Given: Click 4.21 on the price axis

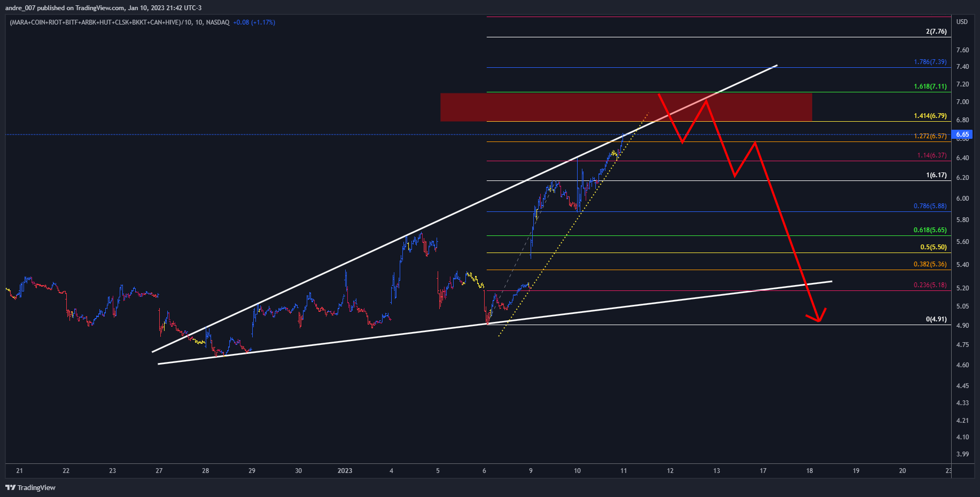Looking at the screenshot, I should point(962,421).
